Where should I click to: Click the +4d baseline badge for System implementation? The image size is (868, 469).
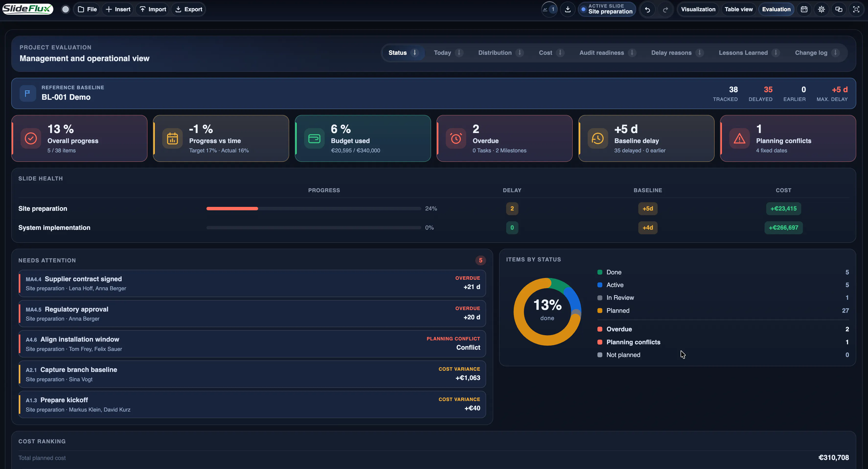coord(648,228)
